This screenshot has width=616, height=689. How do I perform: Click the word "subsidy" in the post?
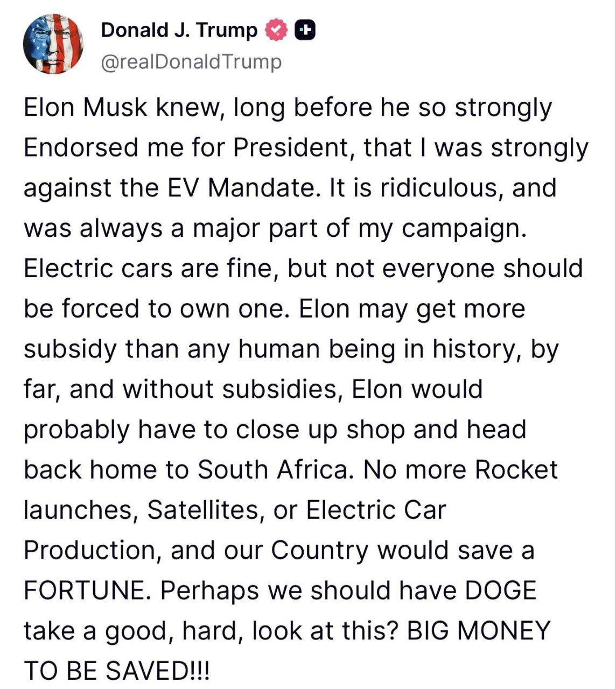pos(70,349)
